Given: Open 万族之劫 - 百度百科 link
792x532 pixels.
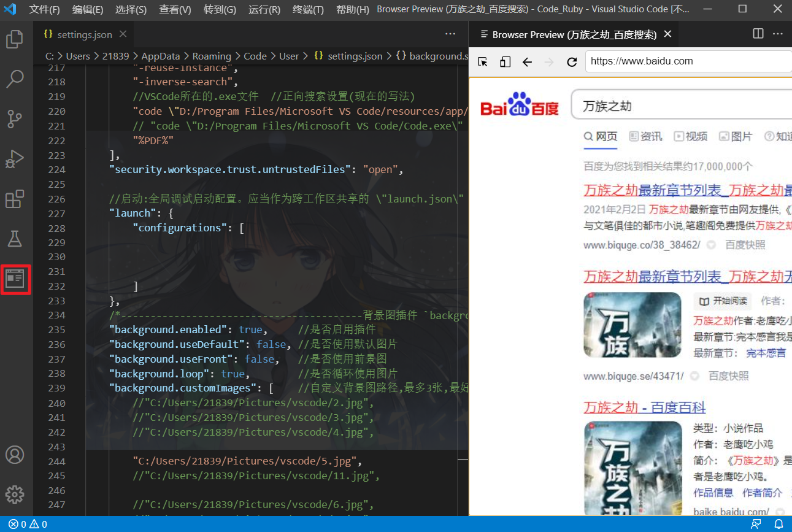Looking at the screenshot, I should click(x=644, y=407).
